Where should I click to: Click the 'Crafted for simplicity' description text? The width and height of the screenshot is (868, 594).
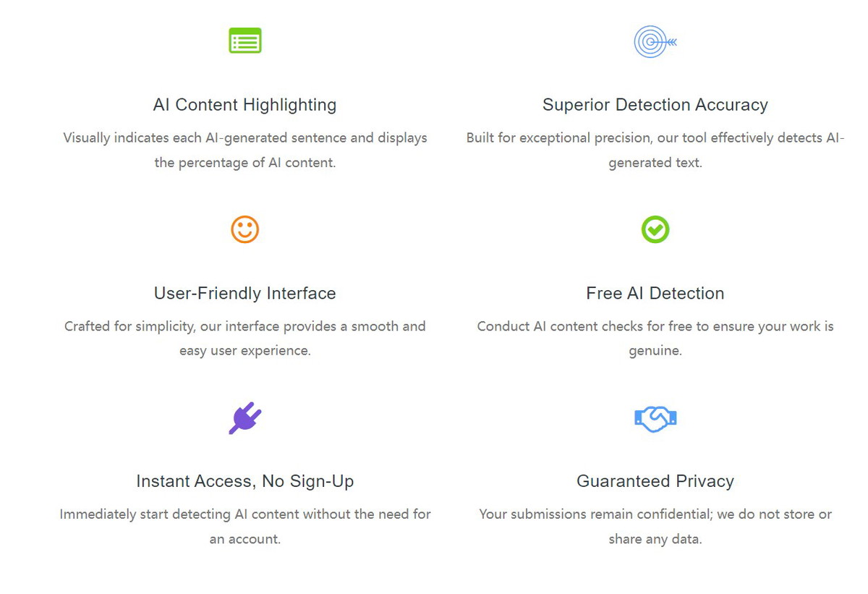(245, 339)
